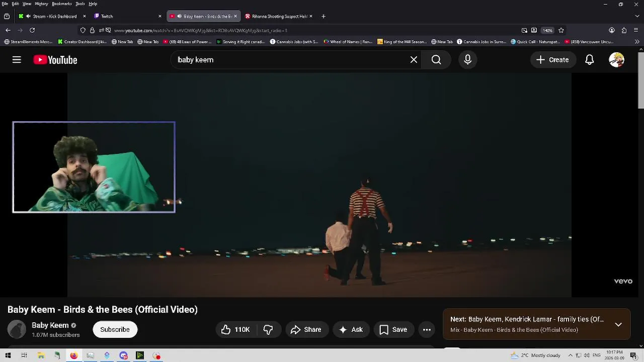This screenshot has width=644, height=362.
Task: Open the Edit menu
Action: coord(16,4)
